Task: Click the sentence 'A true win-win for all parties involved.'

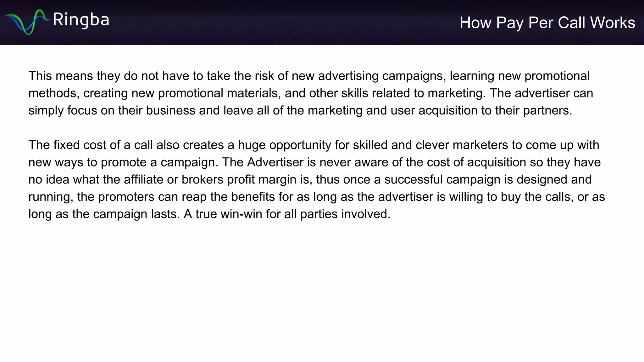Action: click(x=287, y=214)
